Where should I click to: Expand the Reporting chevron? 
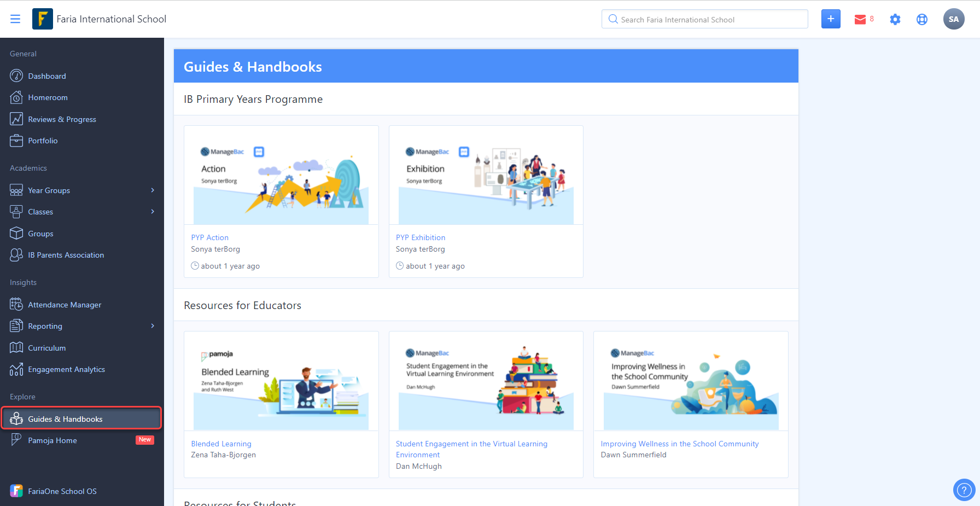(153, 326)
